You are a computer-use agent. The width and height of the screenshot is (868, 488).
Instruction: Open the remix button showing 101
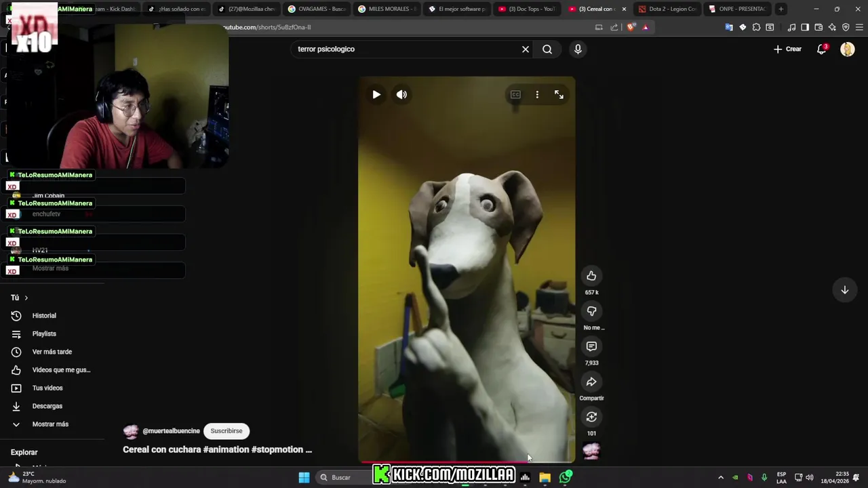point(591,417)
